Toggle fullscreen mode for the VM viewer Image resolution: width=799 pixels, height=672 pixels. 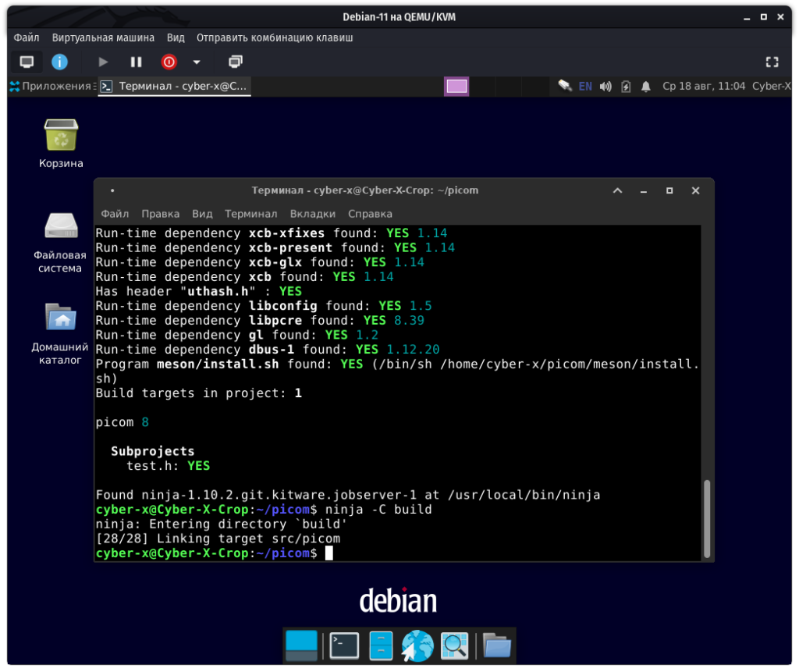pos(772,62)
